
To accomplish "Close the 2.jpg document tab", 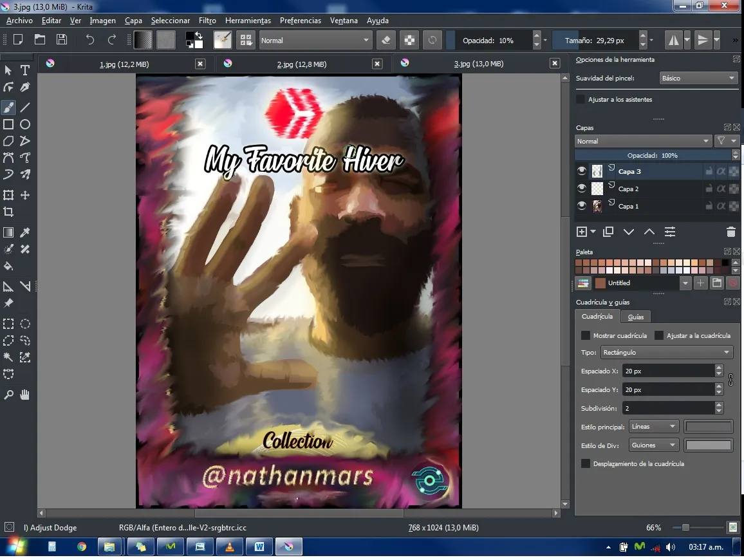I will 377,64.
